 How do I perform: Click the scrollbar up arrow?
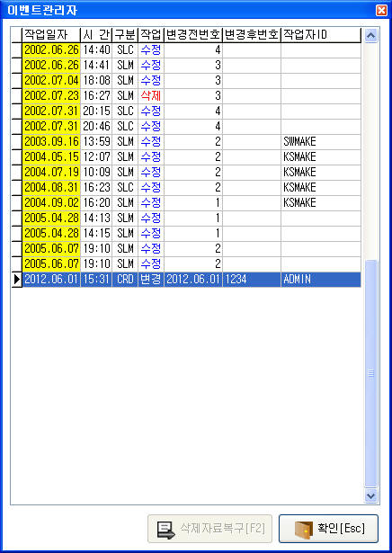tap(370, 35)
